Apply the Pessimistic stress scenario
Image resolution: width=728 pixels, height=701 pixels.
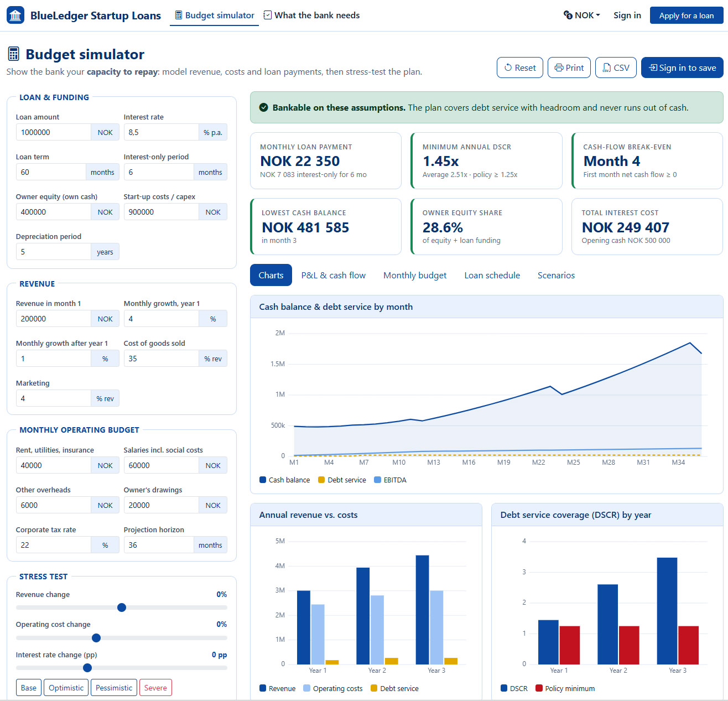114,688
